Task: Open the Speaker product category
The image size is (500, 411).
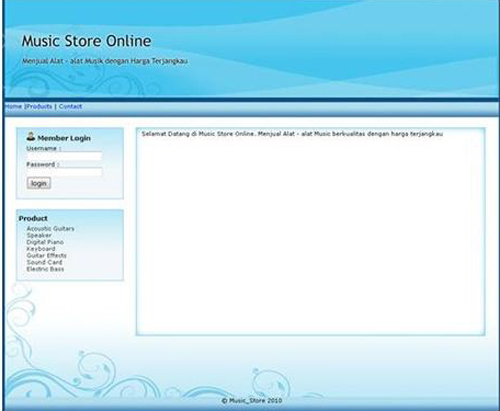Action: [39, 235]
